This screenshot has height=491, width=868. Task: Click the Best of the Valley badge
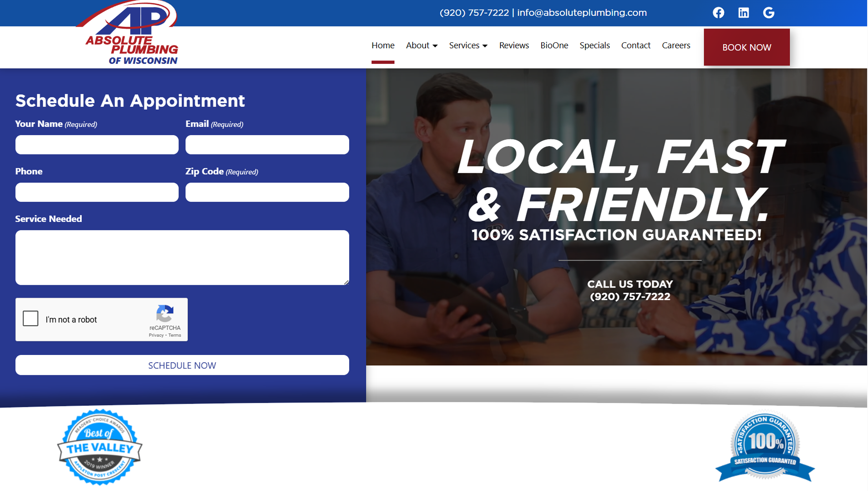click(x=100, y=447)
